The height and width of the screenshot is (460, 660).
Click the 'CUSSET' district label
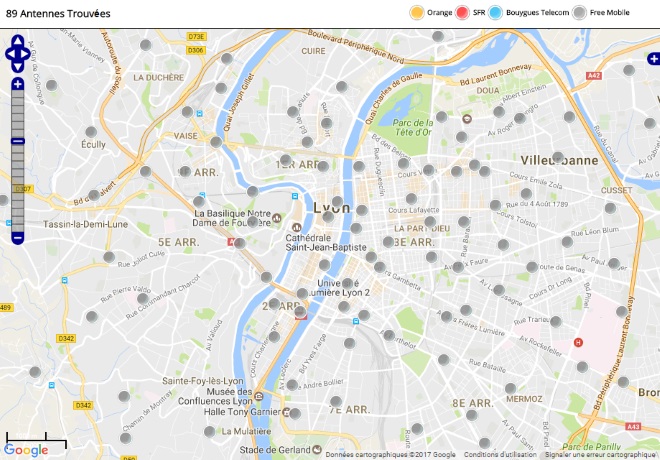click(x=617, y=190)
